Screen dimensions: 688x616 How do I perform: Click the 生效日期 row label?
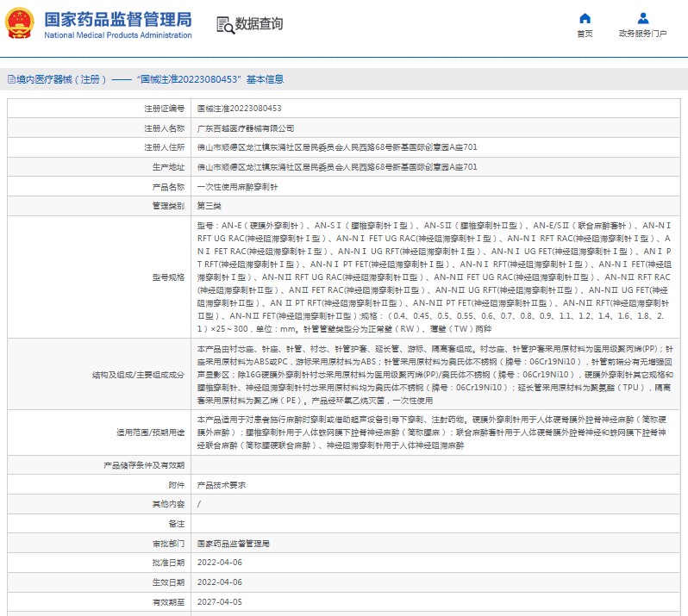point(168,582)
